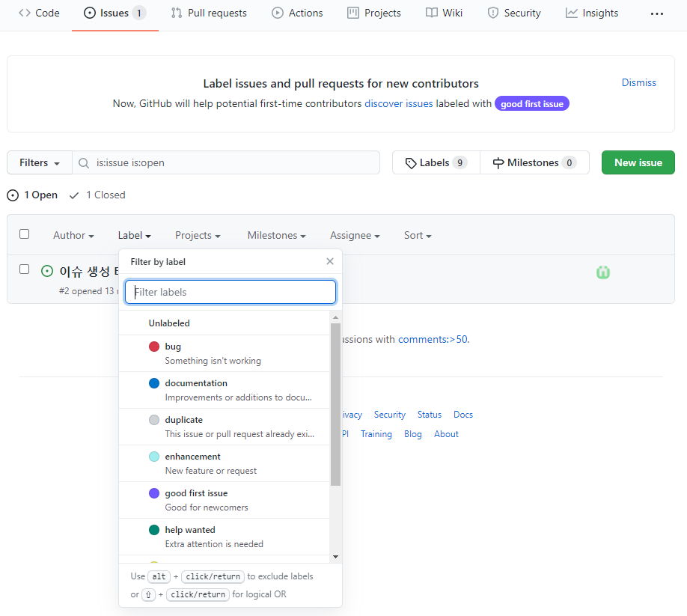Filter by the duplicate label
The image size is (687, 616).
(x=225, y=427)
